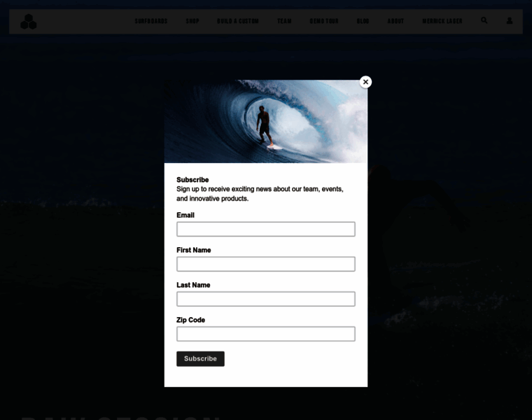Viewport: 532px width, 420px height.
Task: Focus the Zip Code input field
Action: (x=266, y=334)
